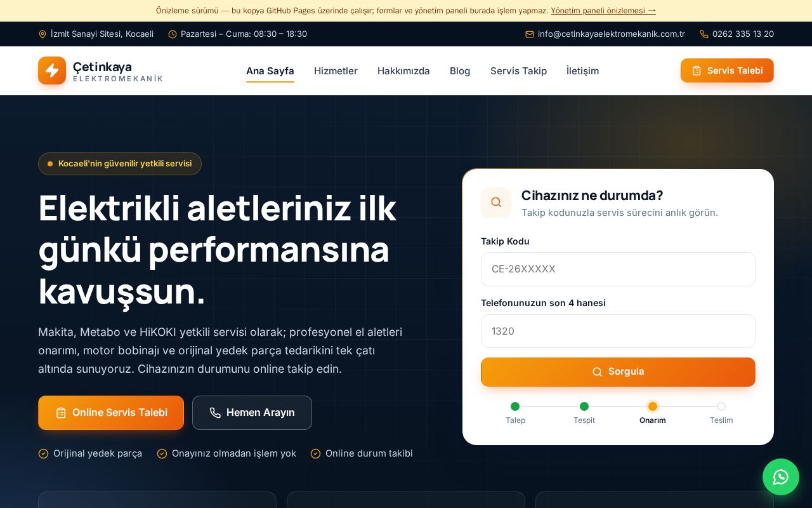Screen dimensions: 812x508
Task: Click the Pazartesi – Cuma: 08:30 – 18:30 hours text
Action: click(244, 34)
